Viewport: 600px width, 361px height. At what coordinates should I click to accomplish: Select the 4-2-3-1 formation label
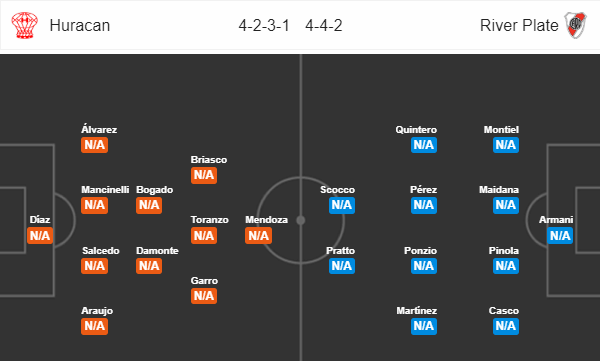pos(264,26)
